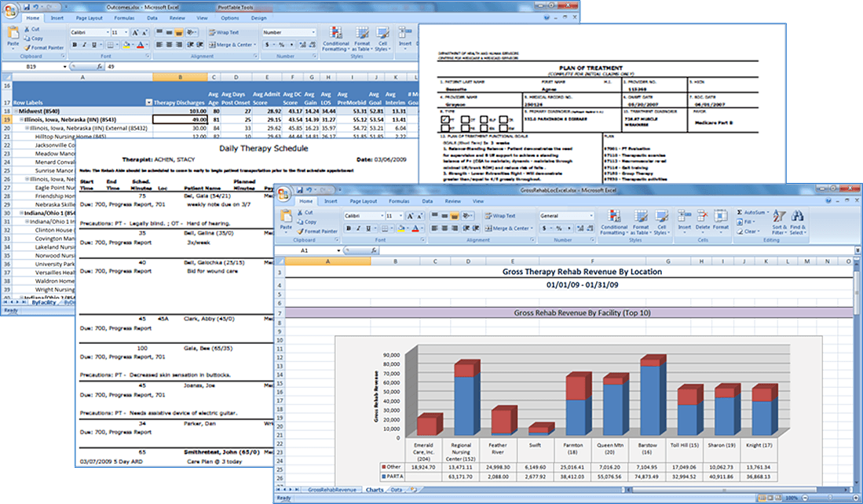The image size is (863, 504).
Task: Toggle Italic in GrossRehabLocExcel window
Action: tap(357, 228)
